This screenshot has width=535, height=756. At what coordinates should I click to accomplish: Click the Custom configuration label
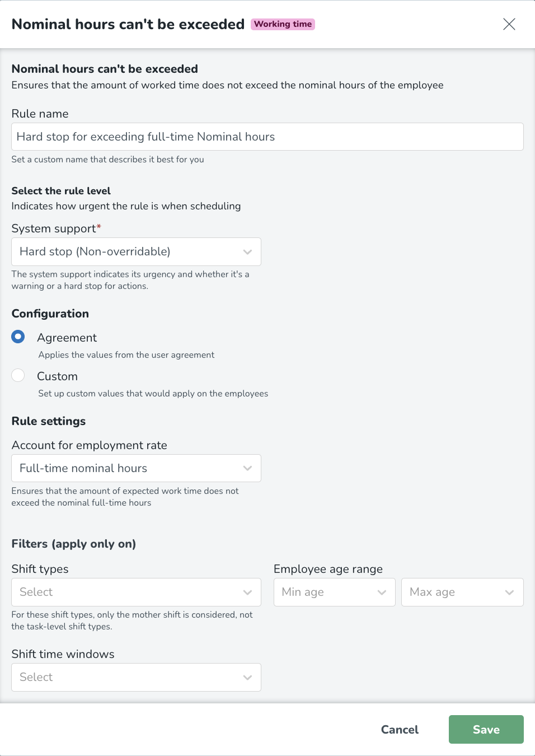point(57,376)
